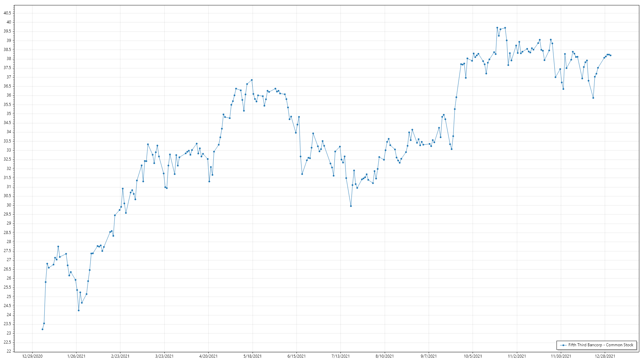Click the first data point near 23.2
The height and width of the screenshot is (362, 644).
click(x=42, y=329)
